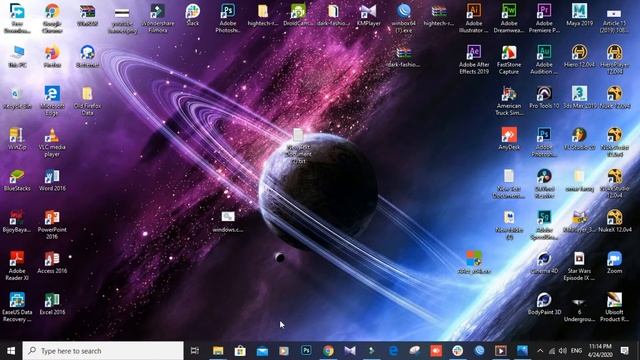
Task: Open KMPlayer desktop shortcut
Action: pos(369,15)
